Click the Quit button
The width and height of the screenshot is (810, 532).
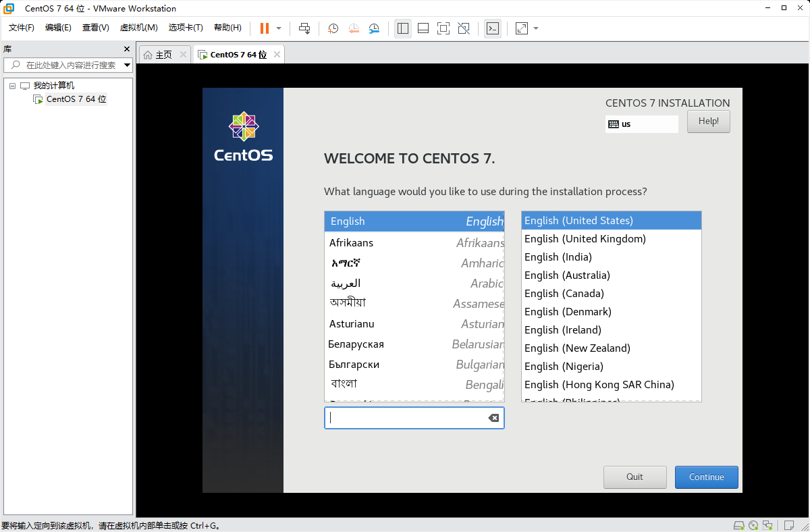(634, 477)
